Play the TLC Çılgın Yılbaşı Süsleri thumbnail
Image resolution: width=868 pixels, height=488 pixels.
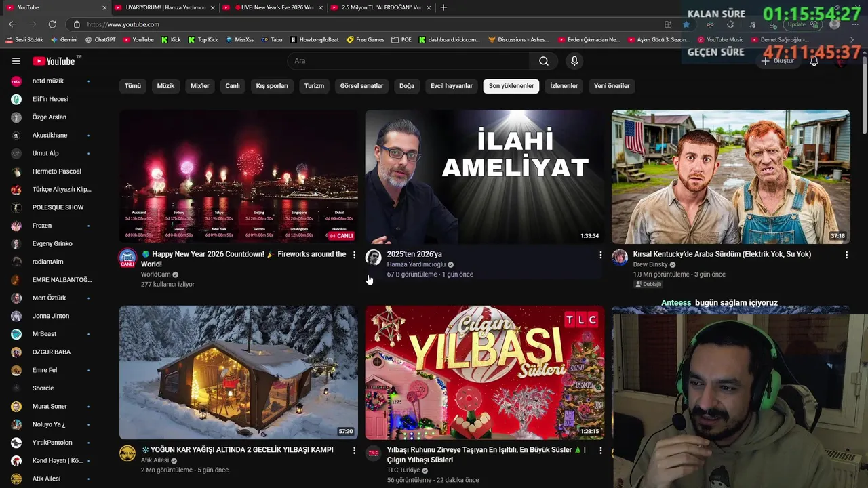(485, 372)
